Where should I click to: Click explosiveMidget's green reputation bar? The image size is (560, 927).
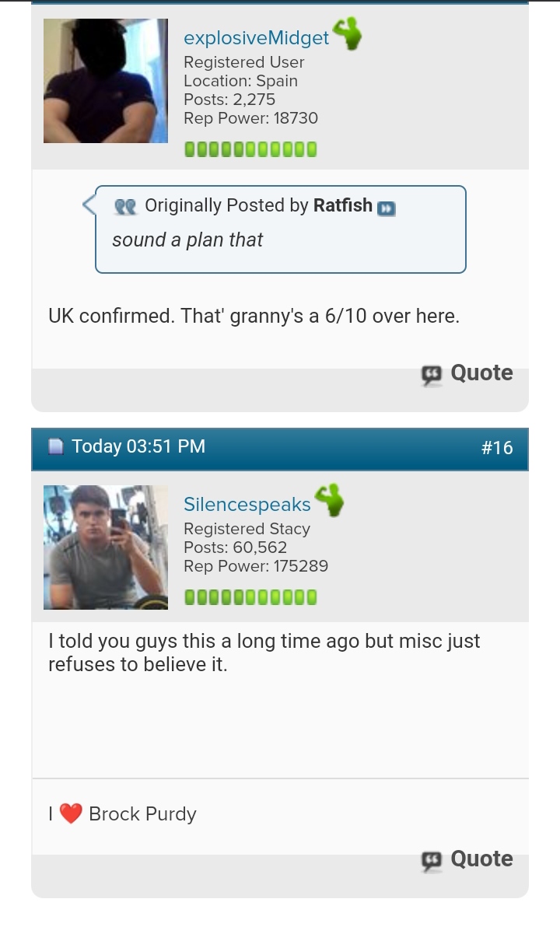[x=250, y=149]
